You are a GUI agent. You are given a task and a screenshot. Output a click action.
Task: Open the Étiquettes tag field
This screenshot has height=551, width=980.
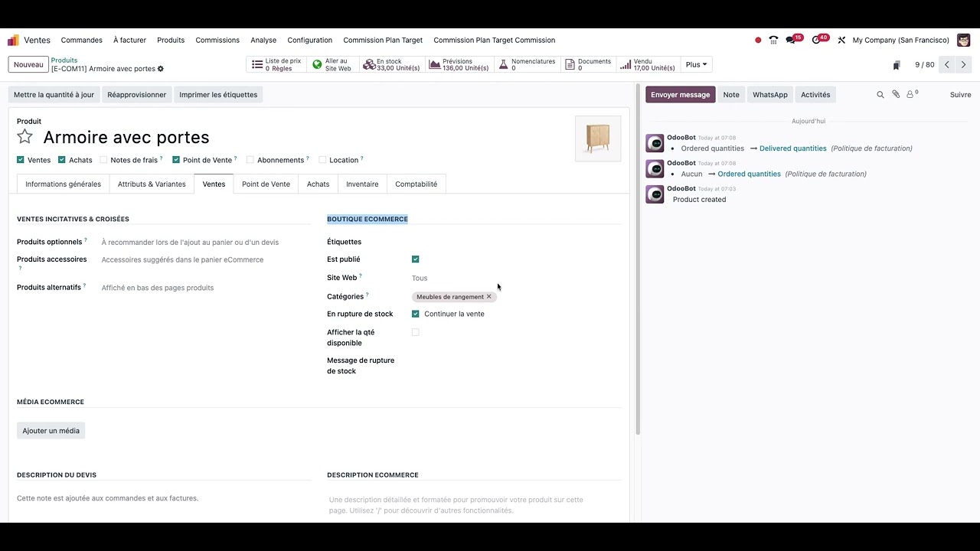click(x=514, y=242)
